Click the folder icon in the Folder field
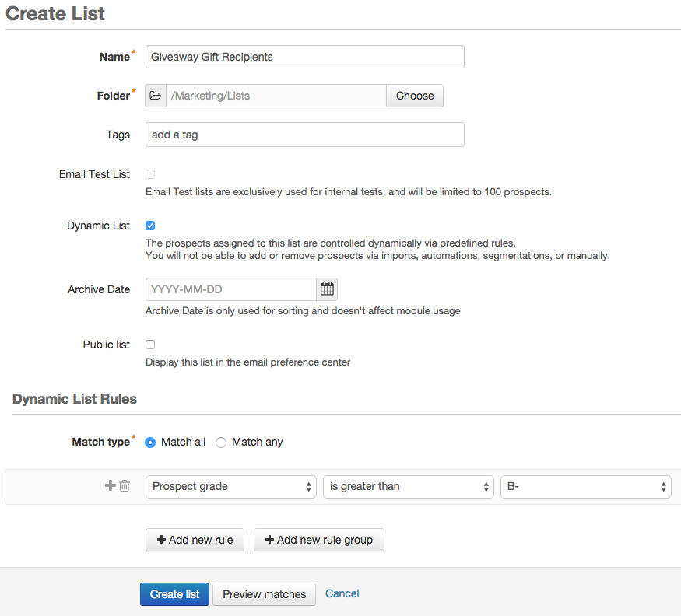Screen dimensions: 681x616 [156, 96]
